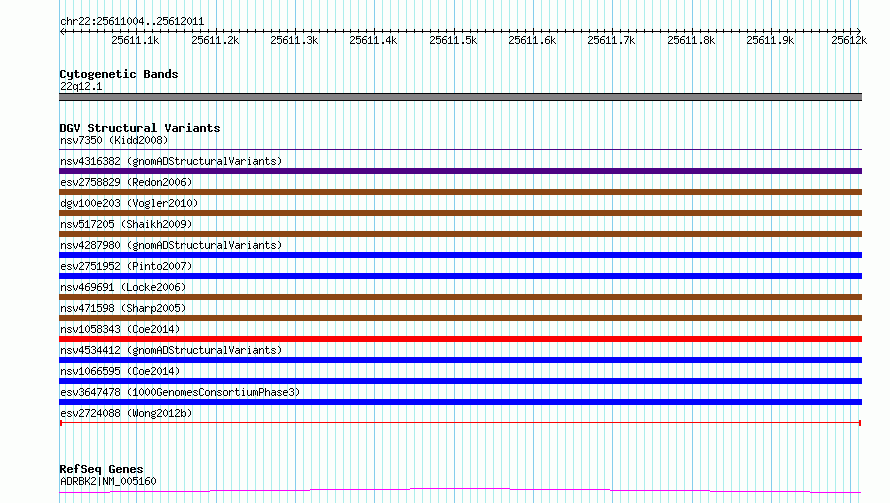Open the nsv469691 (Locke2006) label
The image size is (890, 503).
tap(123, 287)
